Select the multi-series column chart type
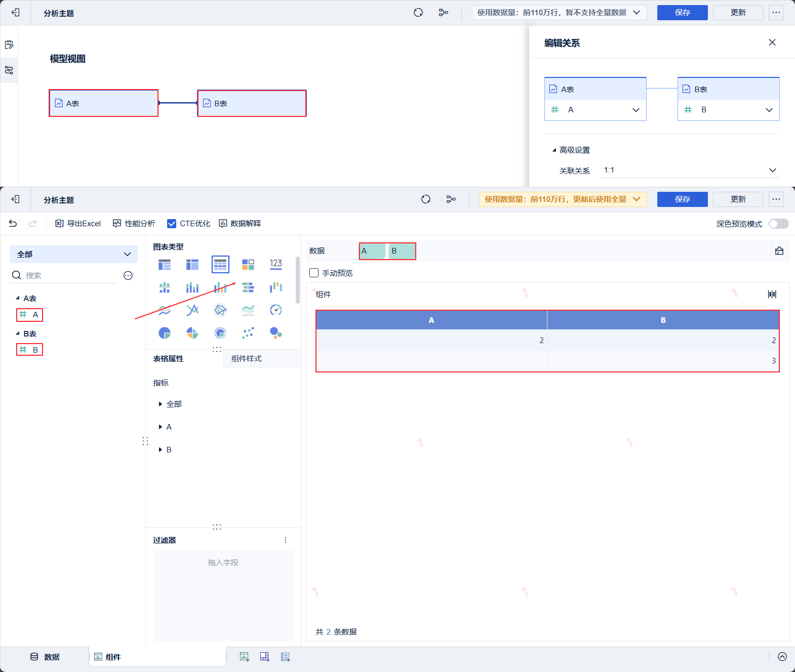 220,287
